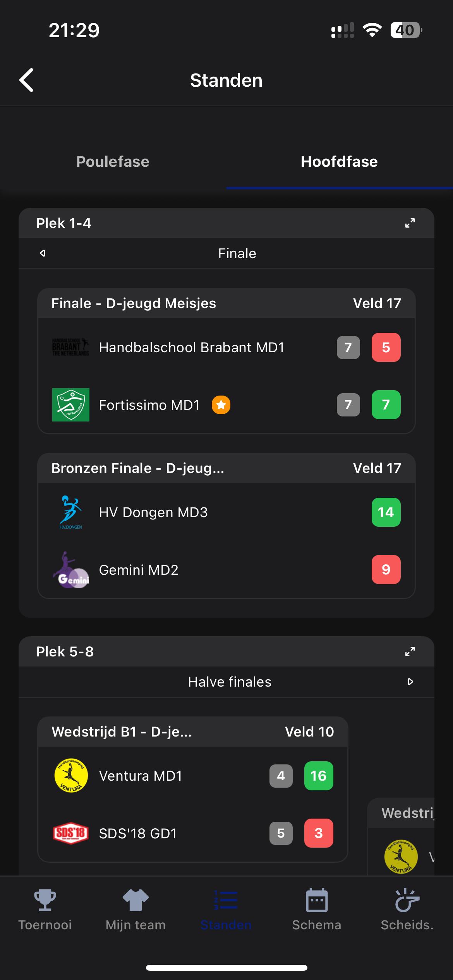Tap the back arrow in header
This screenshot has width=453, height=980.
[26, 80]
